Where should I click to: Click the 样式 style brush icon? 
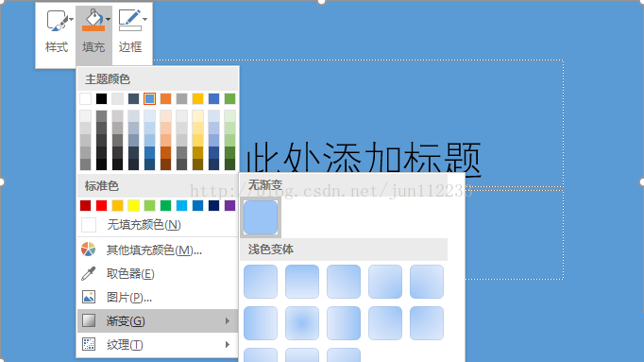pyautogui.click(x=57, y=21)
